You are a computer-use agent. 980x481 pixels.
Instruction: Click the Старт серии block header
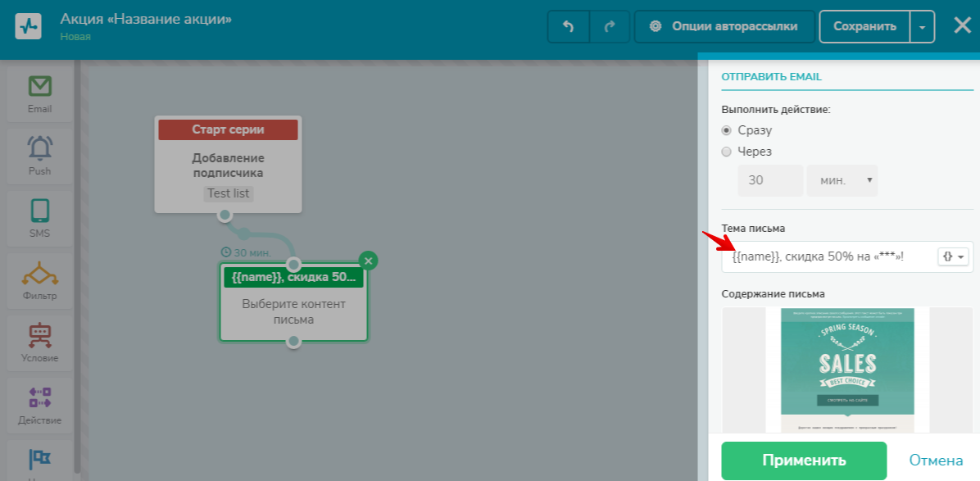click(x=228, y=130)
